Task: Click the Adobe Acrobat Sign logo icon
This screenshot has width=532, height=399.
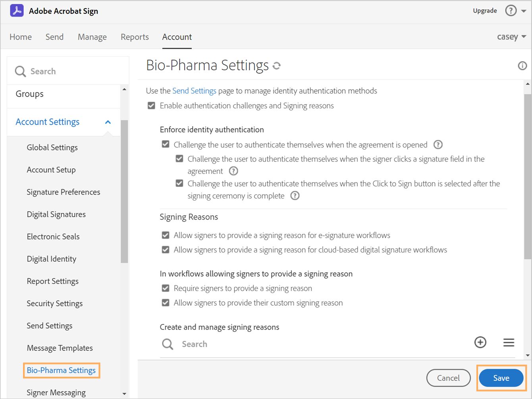Action: pyautogui.click(x=17, y=11)
